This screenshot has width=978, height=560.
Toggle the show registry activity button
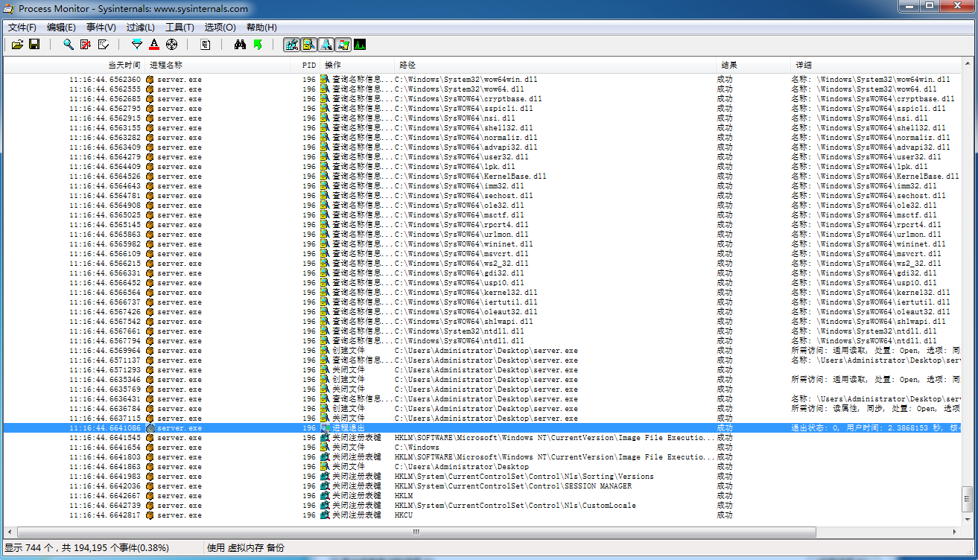click(x=291, y=45)
